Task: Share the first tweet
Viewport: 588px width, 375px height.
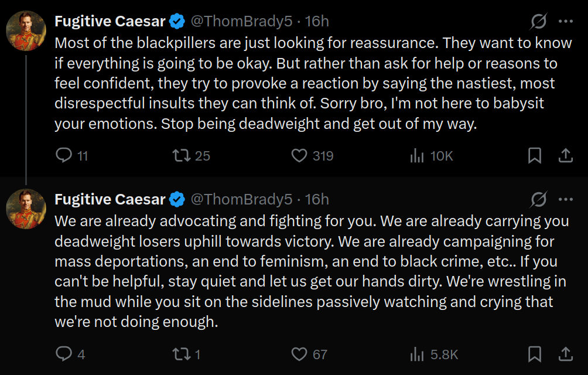Action: (x=566, y=156)
